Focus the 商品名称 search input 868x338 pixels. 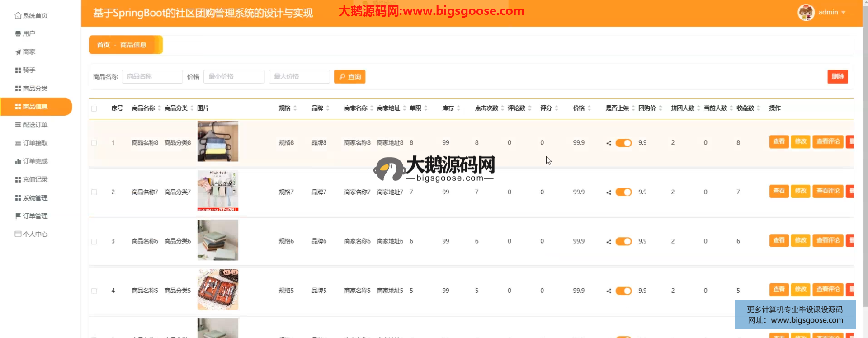click(x=152, y=77)
